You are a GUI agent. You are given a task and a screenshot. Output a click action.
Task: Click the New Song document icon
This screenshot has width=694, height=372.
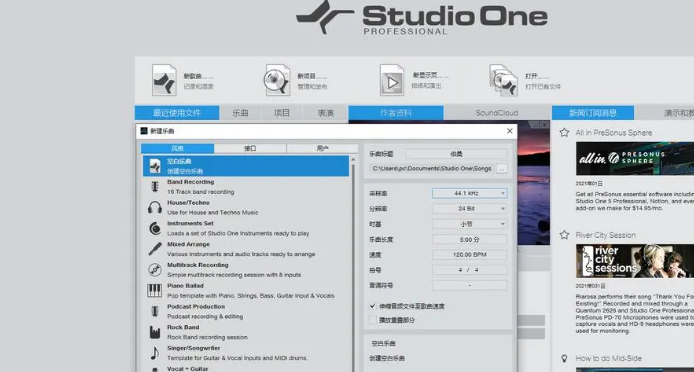(164, 80)
